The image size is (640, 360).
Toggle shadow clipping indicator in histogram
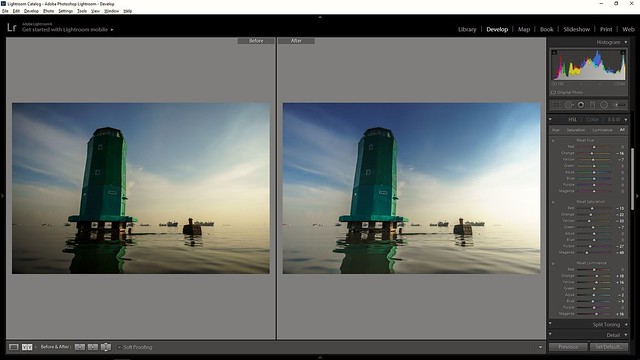(x=554, y=52)
